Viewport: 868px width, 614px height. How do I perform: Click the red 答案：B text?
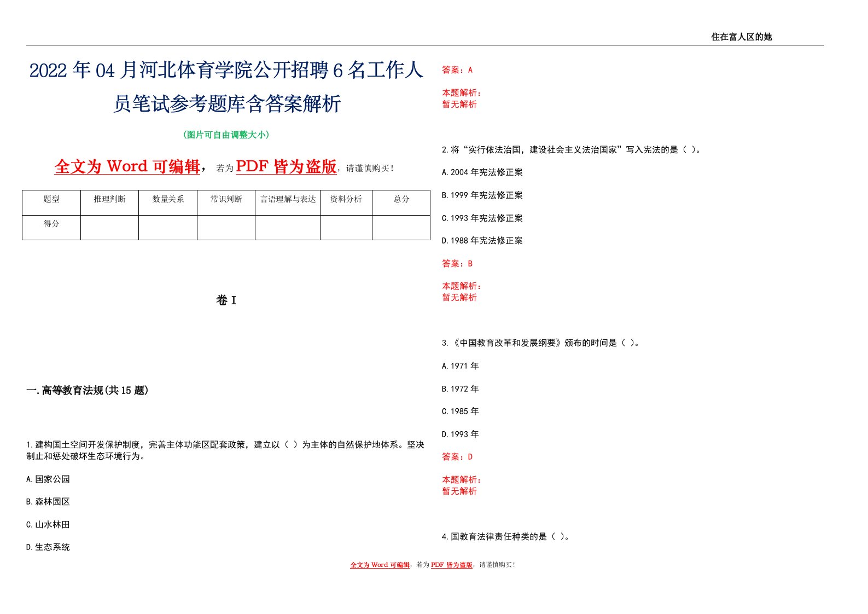pos(457,263)
